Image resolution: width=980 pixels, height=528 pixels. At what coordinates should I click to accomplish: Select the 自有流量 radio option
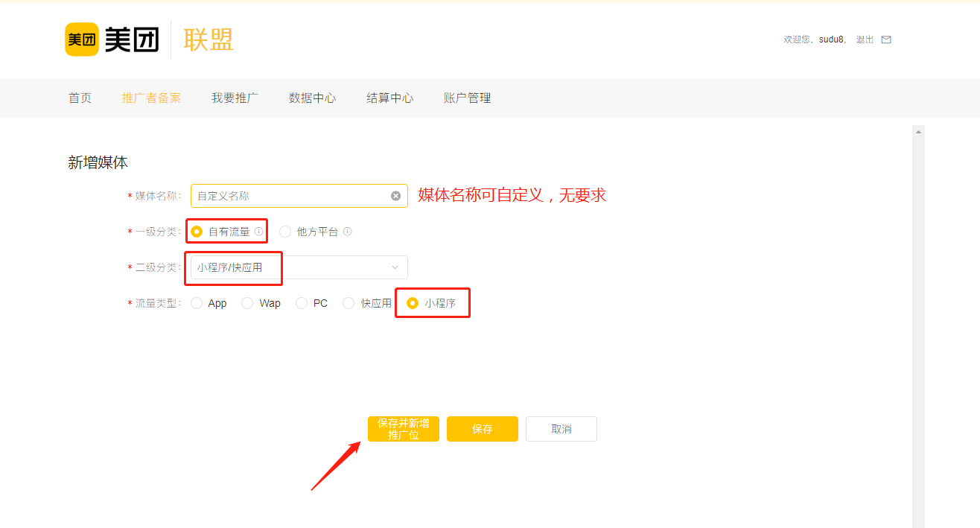197,232
